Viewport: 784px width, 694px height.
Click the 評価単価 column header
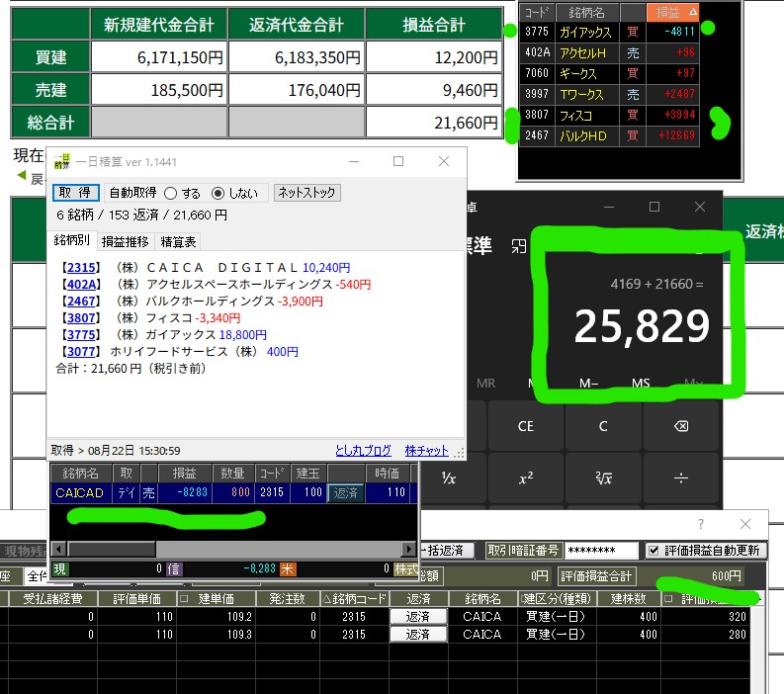[x=136, y=598]
